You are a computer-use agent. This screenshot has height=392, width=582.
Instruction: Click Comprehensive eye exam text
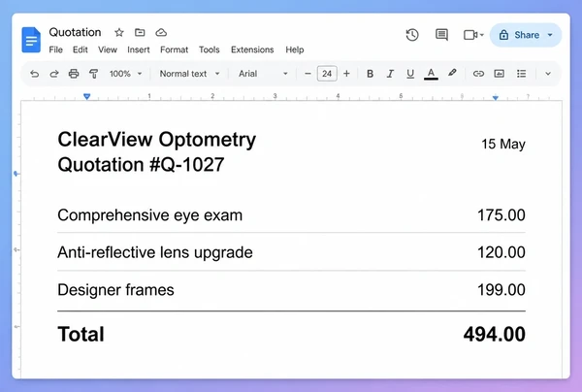pos(150,215)
